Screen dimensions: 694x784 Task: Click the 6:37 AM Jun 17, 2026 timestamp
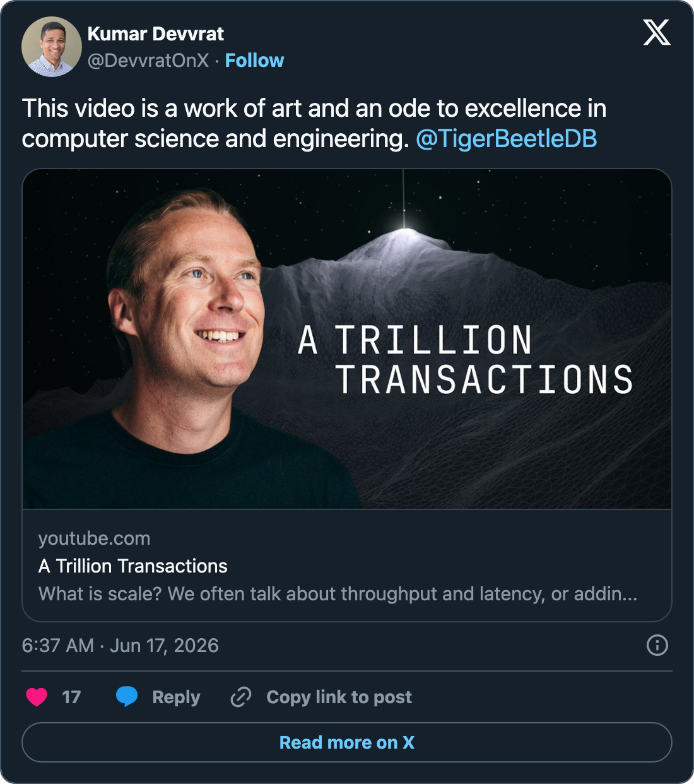pos(120,646)
